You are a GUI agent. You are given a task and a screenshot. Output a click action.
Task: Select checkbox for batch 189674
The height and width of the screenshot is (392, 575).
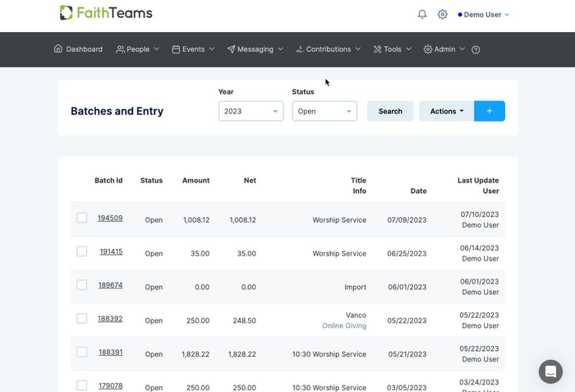(x=82, y=285)
